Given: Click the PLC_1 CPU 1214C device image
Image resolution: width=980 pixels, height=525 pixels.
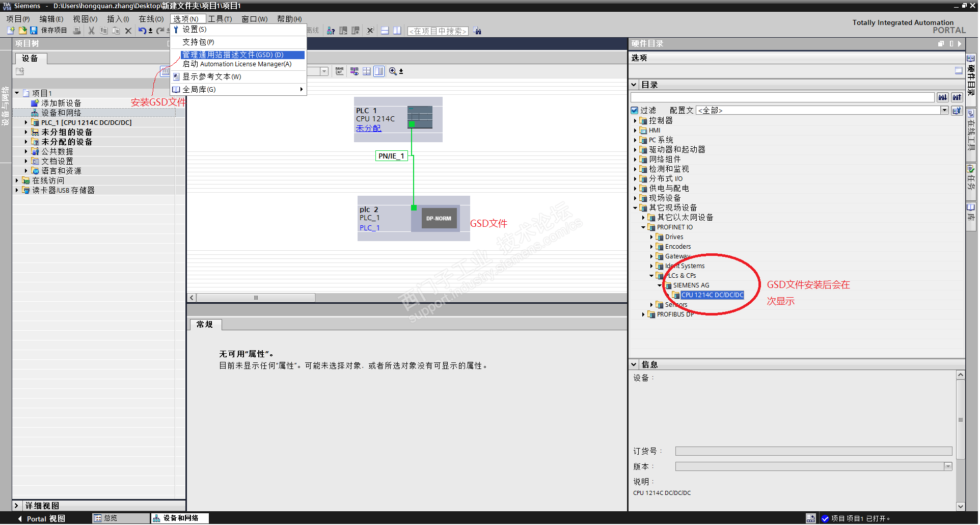Looking at the screenshot, I should (x=420, y=117).
